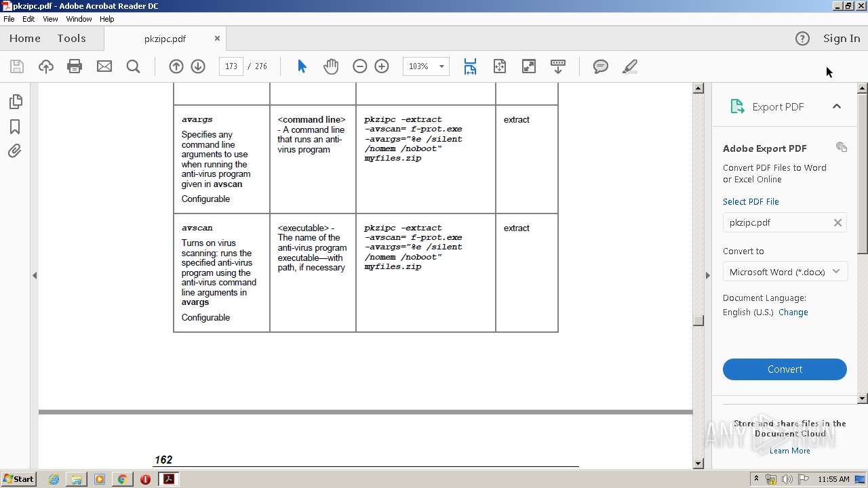Click Export PDF tool icon
This screenshot has width=868, height=488.
point(737,106)
